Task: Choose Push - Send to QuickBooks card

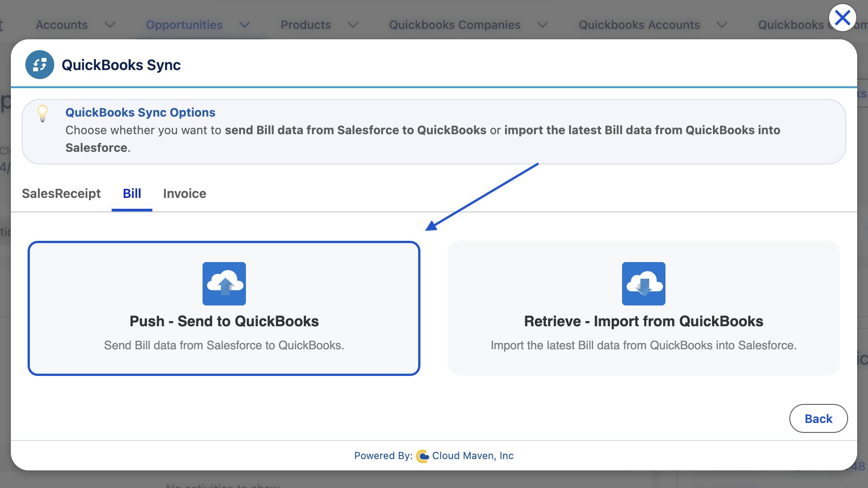Action: pos(224,308)
